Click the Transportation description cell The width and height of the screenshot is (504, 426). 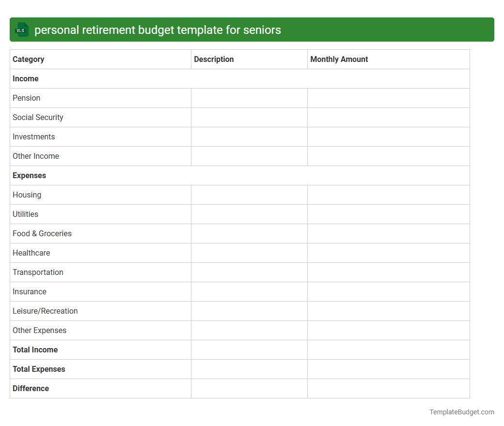coord(249,272)
